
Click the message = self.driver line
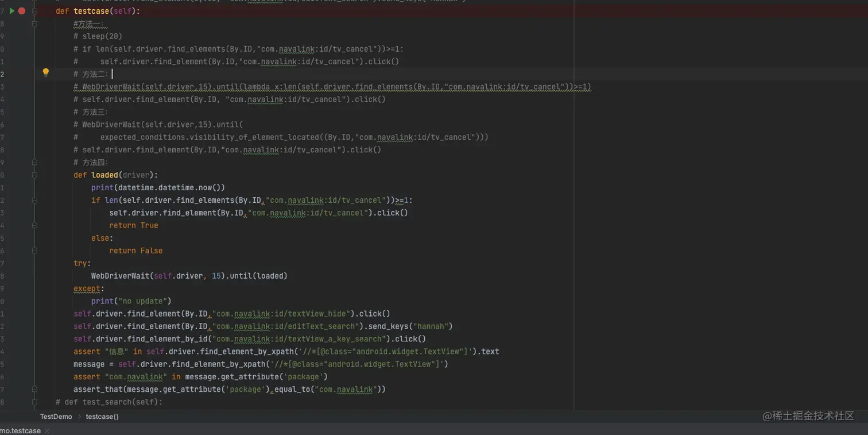261,364
